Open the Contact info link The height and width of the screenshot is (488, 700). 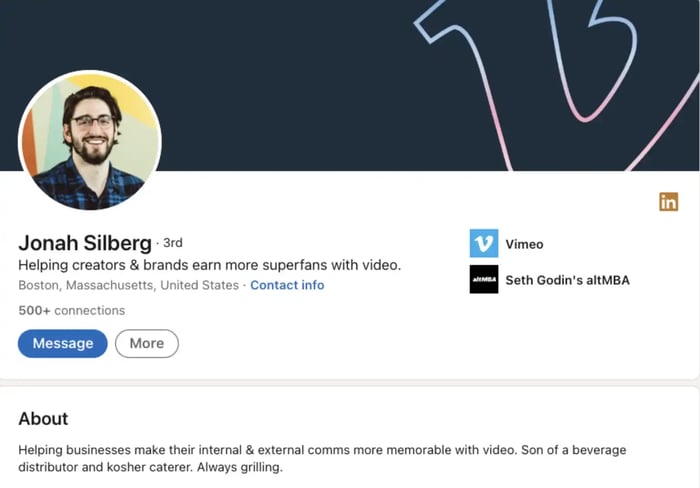click(287, 285)
